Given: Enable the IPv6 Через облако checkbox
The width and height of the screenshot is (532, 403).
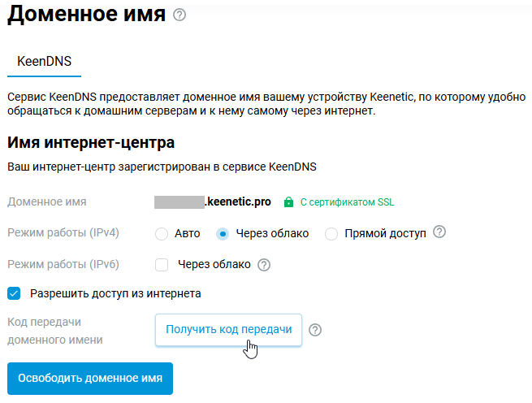Looking at the screenshot, I should coord(162,264).
